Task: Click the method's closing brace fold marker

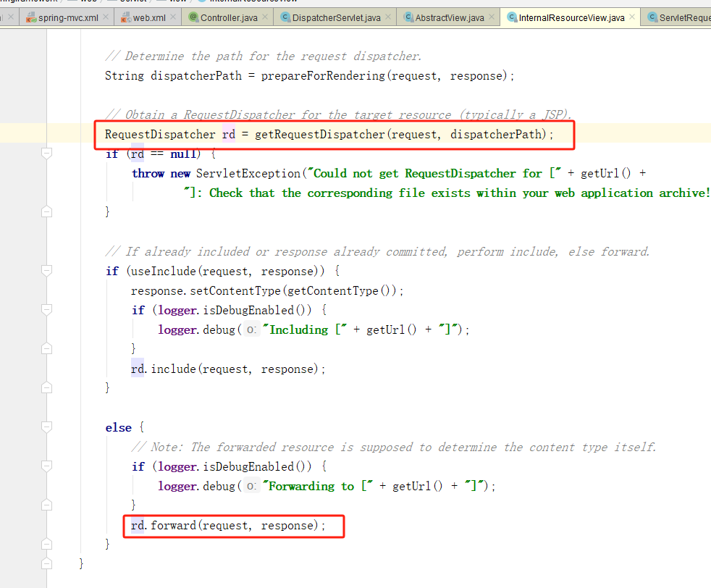Action: pyautogui.click(x=46, y=563)
